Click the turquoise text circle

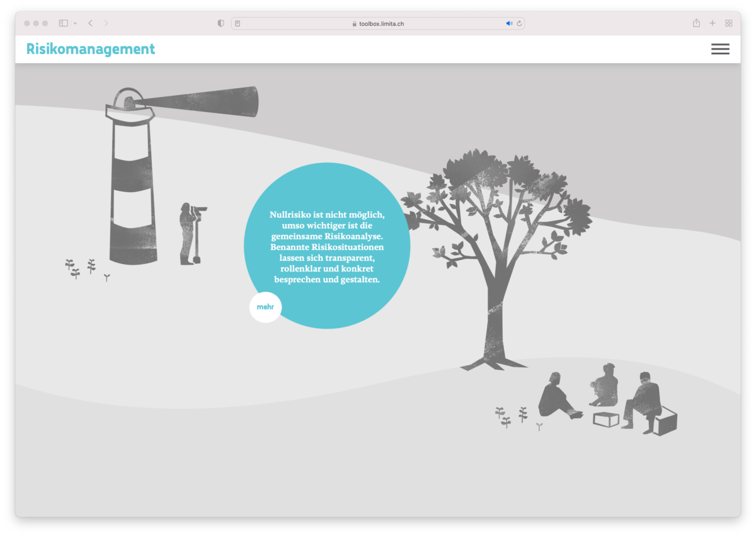pos(327,246)
